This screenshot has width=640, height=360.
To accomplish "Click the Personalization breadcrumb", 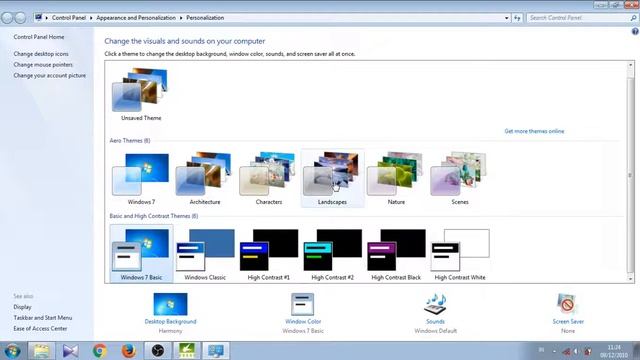I will [205, 18].
